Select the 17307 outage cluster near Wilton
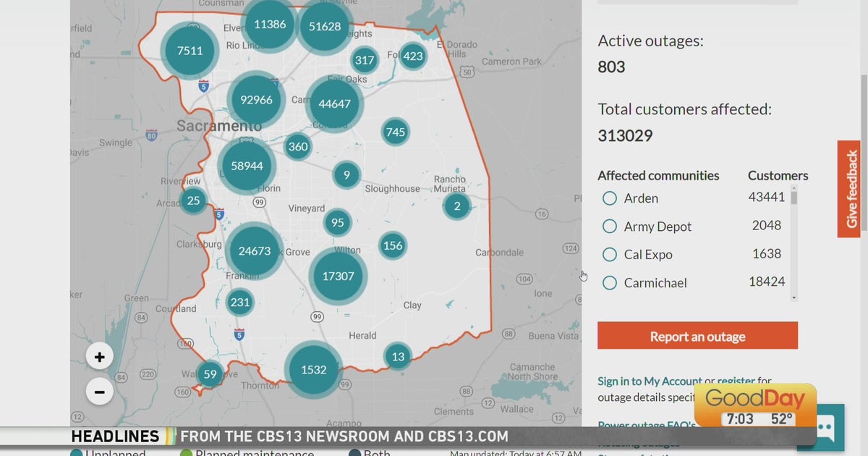 pyautogui.click(x=338, y=276)
